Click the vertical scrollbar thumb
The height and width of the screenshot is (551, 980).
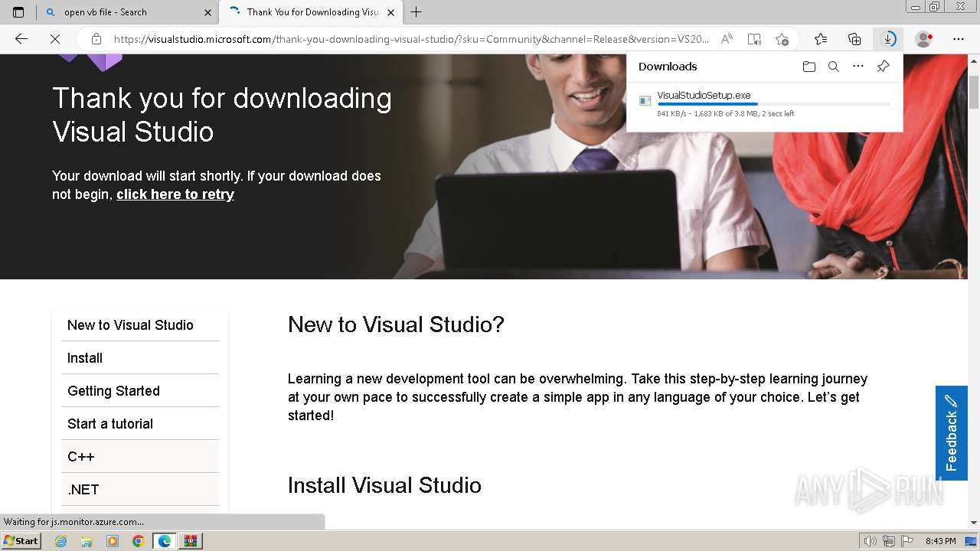pyautogui.click(x=974, y=93)
